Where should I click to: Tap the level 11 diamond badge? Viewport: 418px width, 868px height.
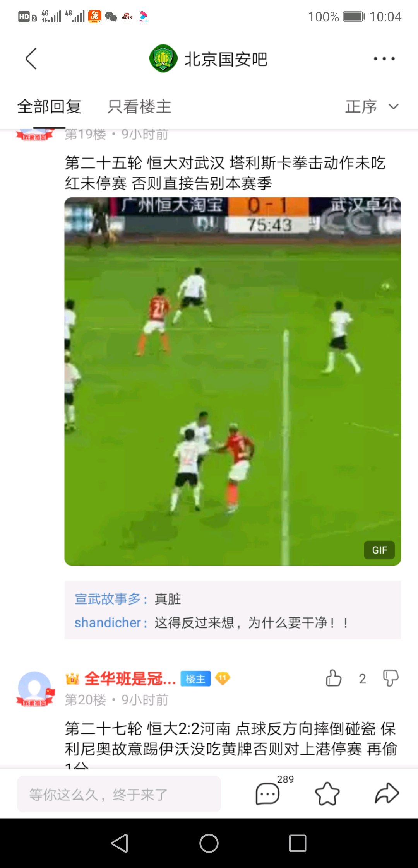click(x=223, y=678)
